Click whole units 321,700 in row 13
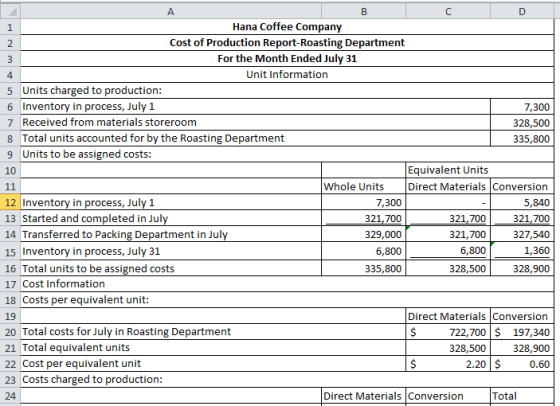Image resolution: width=560 pixels, height=406 pixels. coord(364,218)
